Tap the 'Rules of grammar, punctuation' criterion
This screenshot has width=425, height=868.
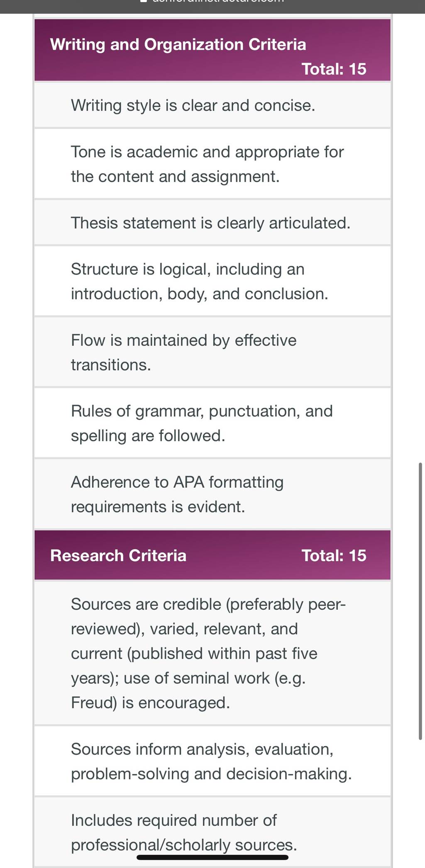(212, 423)
